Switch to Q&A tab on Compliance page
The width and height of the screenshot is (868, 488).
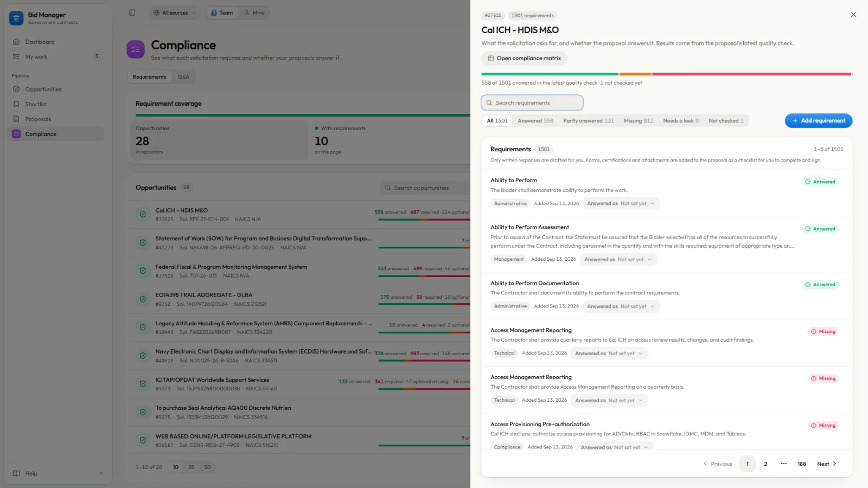pyautogui.click(x=183, y=76)
